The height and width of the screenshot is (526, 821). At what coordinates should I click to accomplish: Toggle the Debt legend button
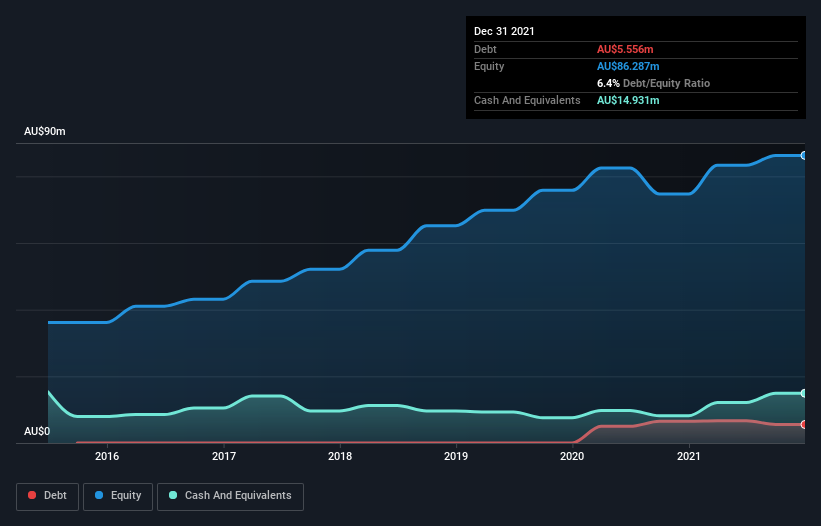pyautogui.click(x=47, y=496)
